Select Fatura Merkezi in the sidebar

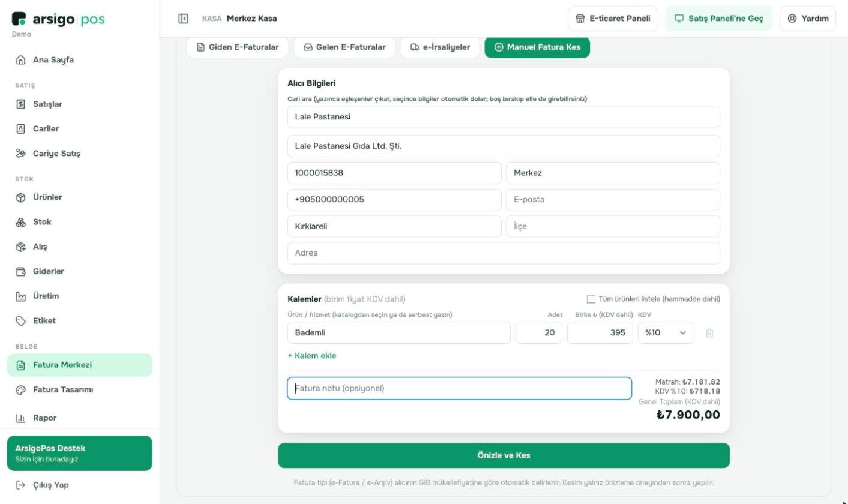coord(80,365)
